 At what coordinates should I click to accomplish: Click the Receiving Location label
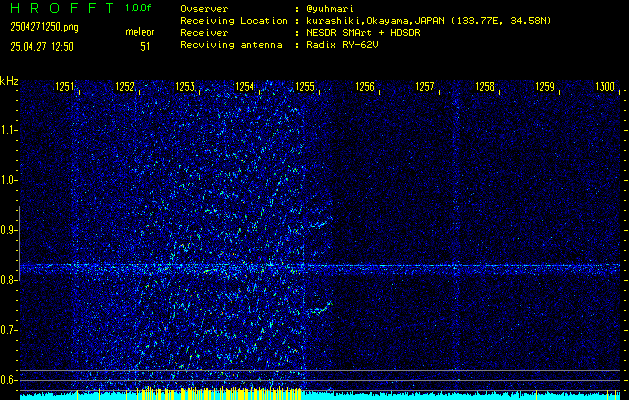pyautogui.click(x=234, y=21)
